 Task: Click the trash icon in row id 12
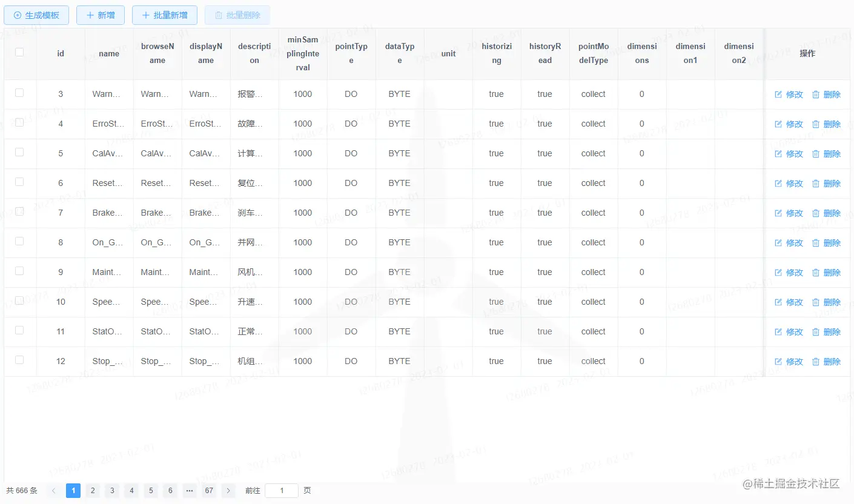(816, 362)
